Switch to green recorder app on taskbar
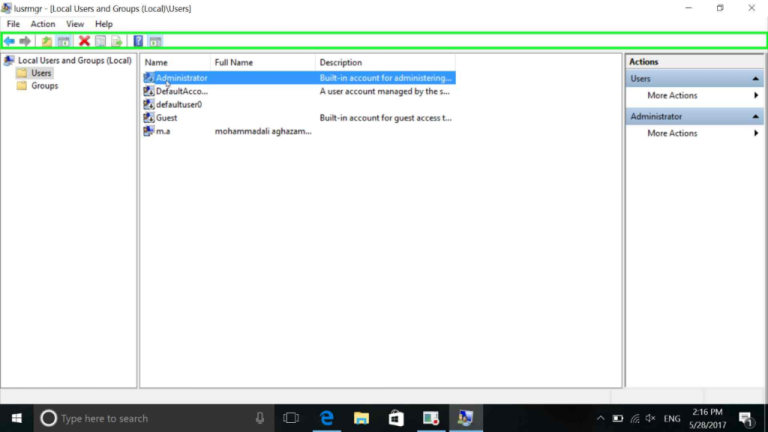Viewport: 768px width, 432px height. (431, 418)
